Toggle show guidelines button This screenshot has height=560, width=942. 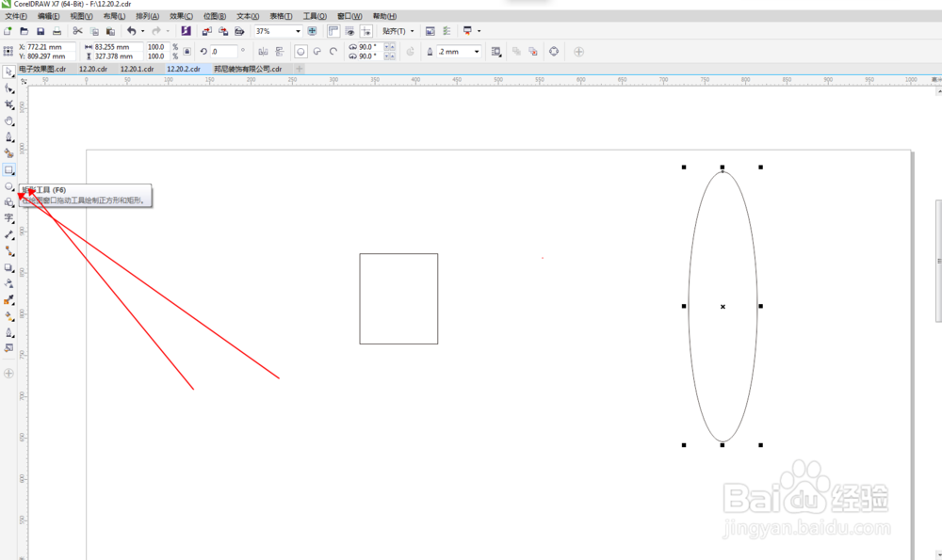coord(365,31)
